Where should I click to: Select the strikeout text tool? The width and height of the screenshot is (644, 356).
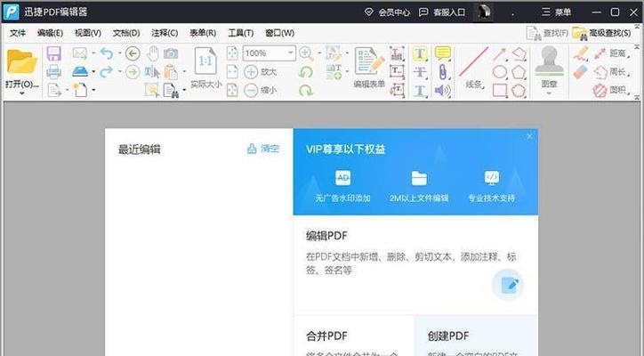[420, 72]
